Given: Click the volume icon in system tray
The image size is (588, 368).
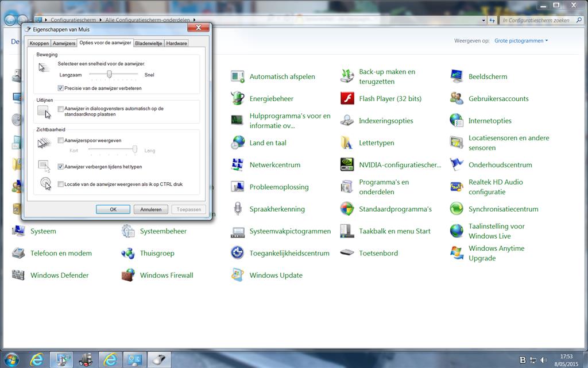Looking at the screenshot, I should coord(543,360).
